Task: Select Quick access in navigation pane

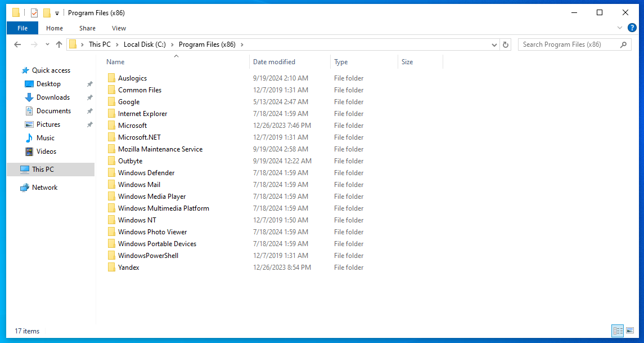Action: 51,70
